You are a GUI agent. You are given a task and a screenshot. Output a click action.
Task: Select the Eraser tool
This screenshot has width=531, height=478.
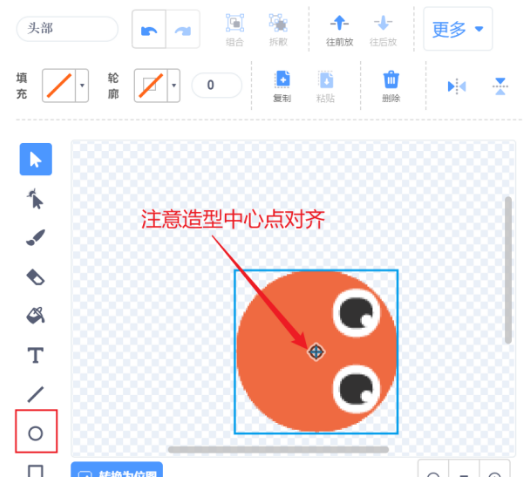coord(35,277)
